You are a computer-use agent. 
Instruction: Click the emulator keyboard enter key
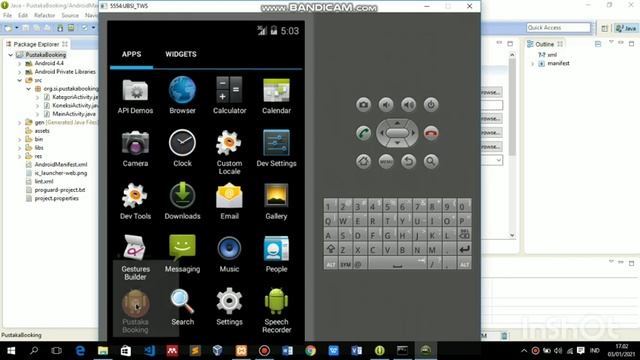tap(464, 249)
